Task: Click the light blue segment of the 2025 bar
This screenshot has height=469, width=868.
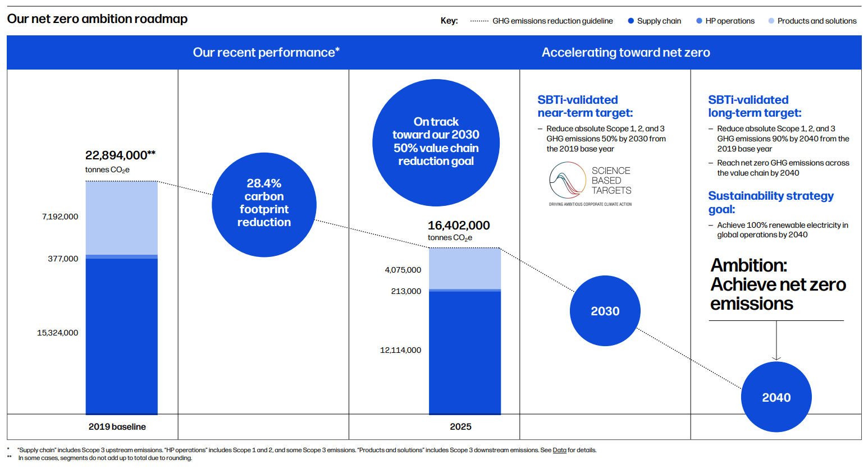Action: click(465, 268)
